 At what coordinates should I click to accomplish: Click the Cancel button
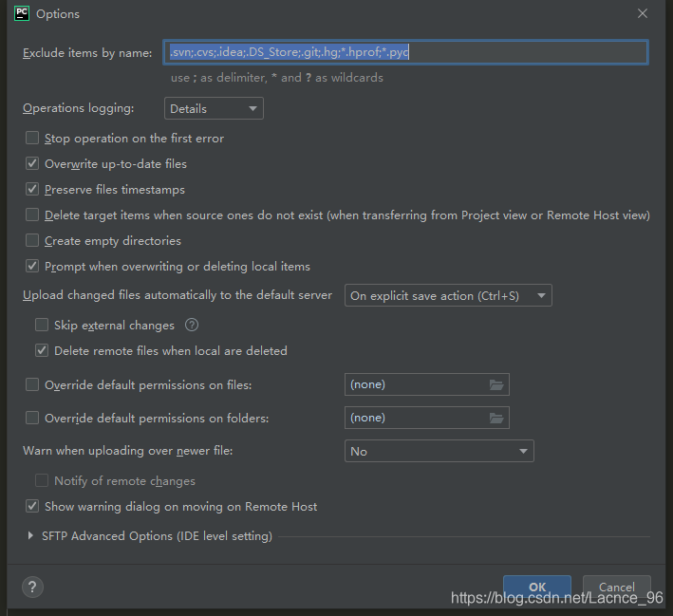pos(616,587)
